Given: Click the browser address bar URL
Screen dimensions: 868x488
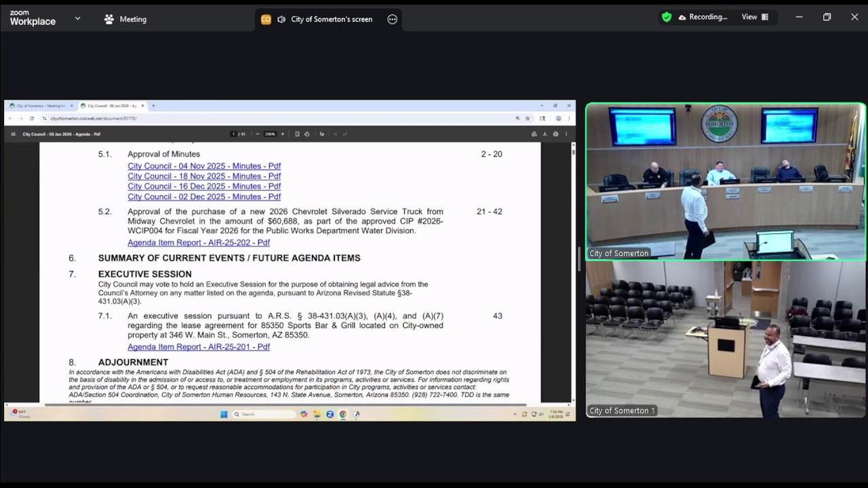Looking at the screenshot, I should (94, 119).
